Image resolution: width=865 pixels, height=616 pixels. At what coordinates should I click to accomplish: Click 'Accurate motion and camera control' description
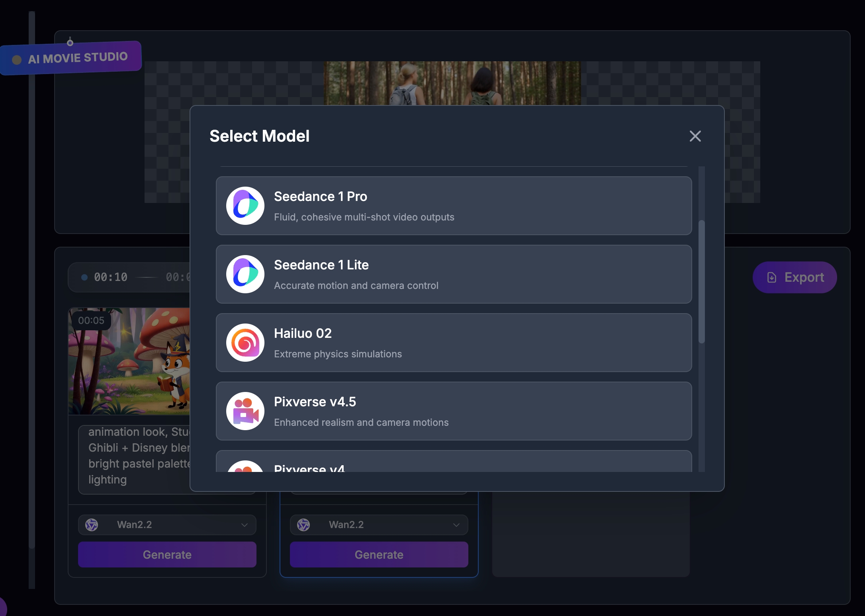pos(356,286)
